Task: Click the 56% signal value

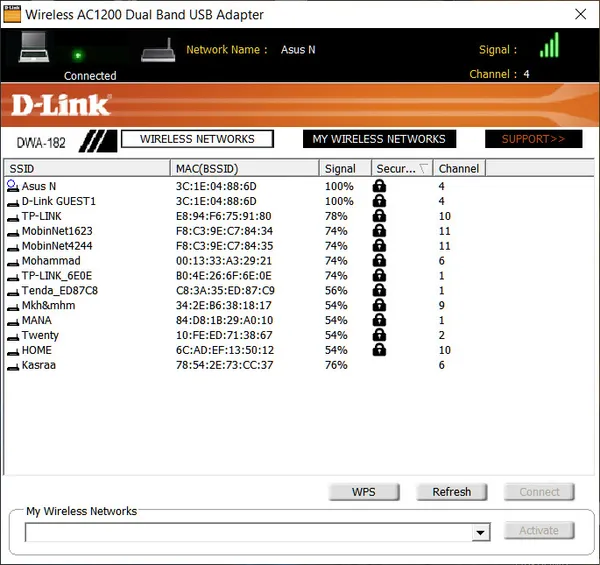Action: tap(336, 291)
